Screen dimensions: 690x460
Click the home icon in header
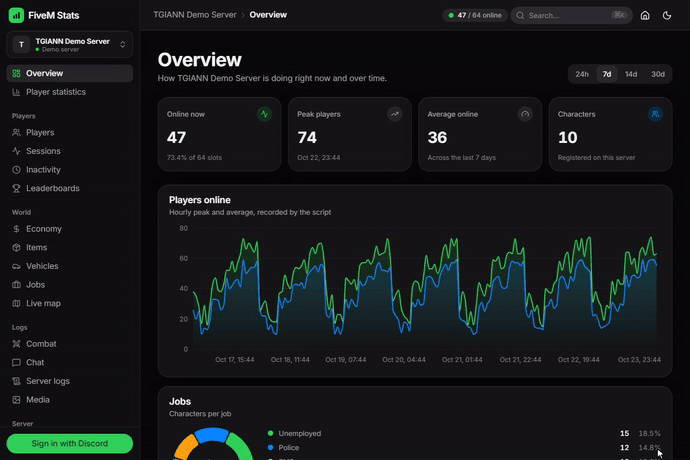[x=645, y=15]
